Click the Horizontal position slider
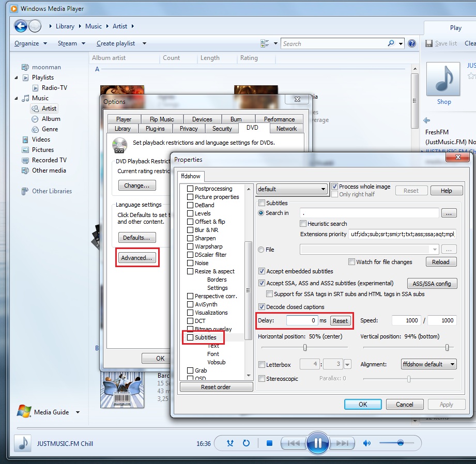476x464 pixels. (305, 348)
